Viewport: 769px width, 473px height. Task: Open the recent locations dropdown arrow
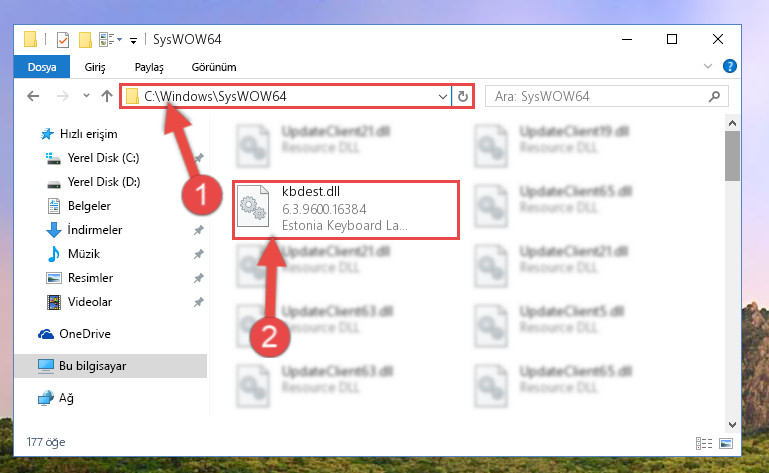click(86, 96)
